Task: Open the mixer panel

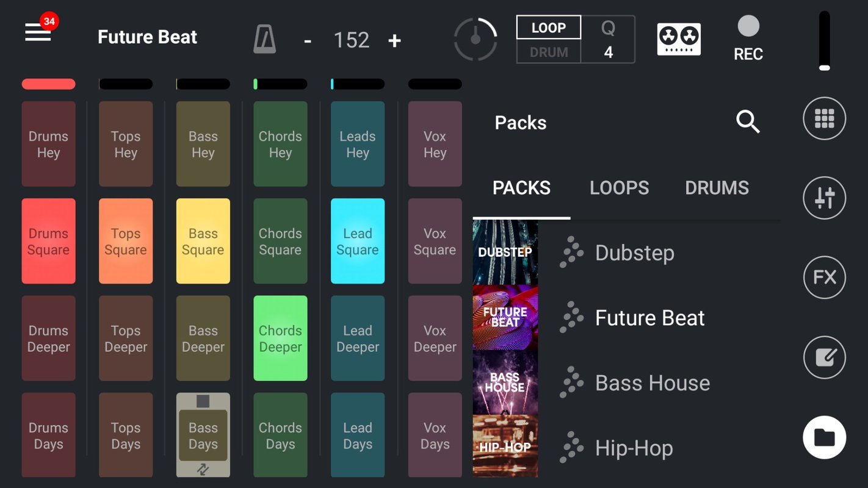Action: pos(824,198)
